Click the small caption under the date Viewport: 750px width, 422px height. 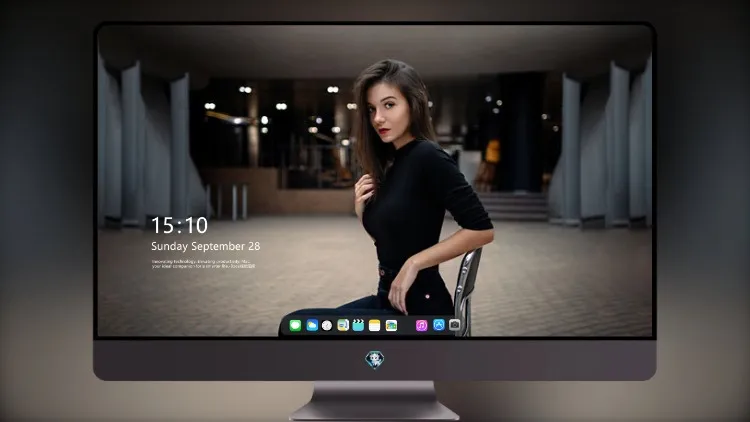[x=204, y=264]
